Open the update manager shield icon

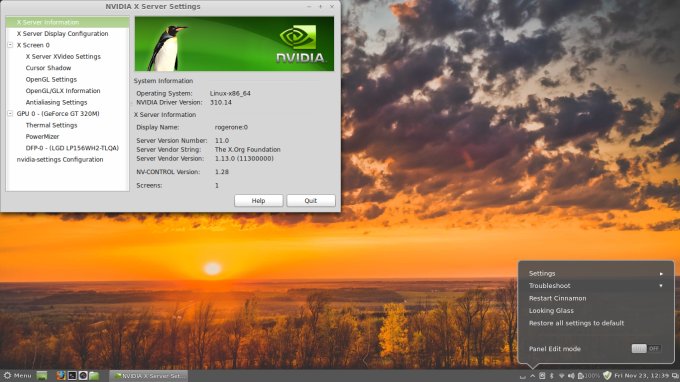coord(608,375)
